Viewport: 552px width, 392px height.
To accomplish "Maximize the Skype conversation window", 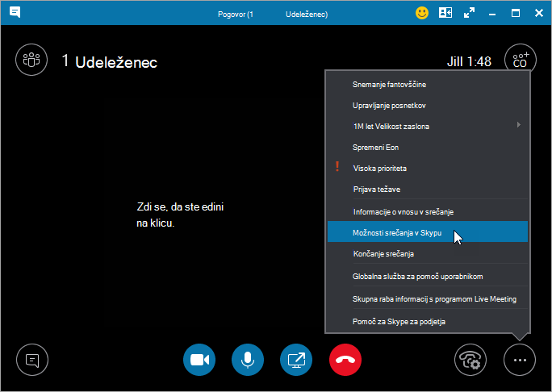I will [x=516, y=14].
